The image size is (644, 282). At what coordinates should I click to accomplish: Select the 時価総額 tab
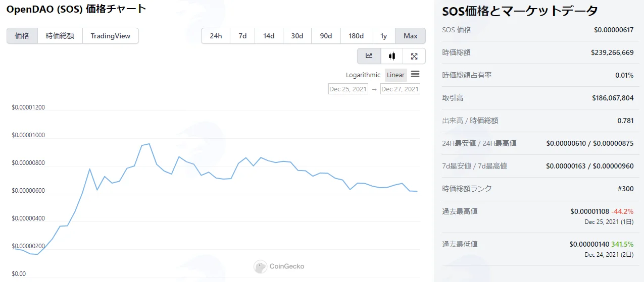60,36
